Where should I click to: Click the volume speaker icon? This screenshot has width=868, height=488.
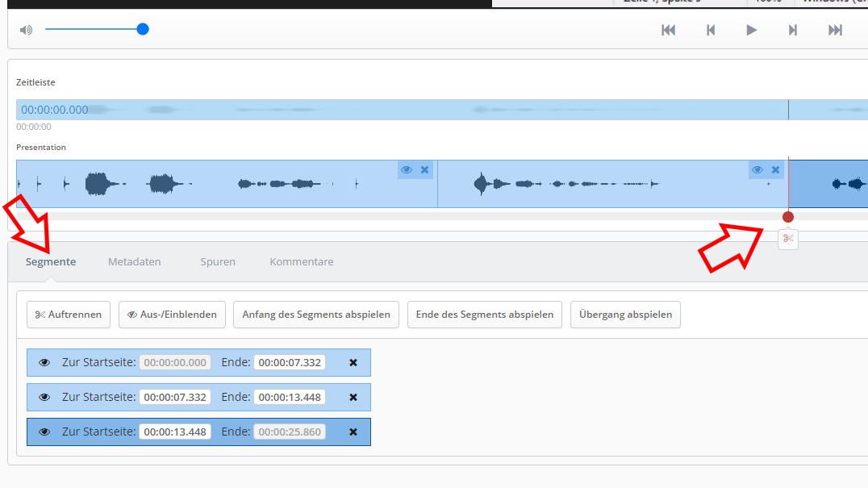27,30
